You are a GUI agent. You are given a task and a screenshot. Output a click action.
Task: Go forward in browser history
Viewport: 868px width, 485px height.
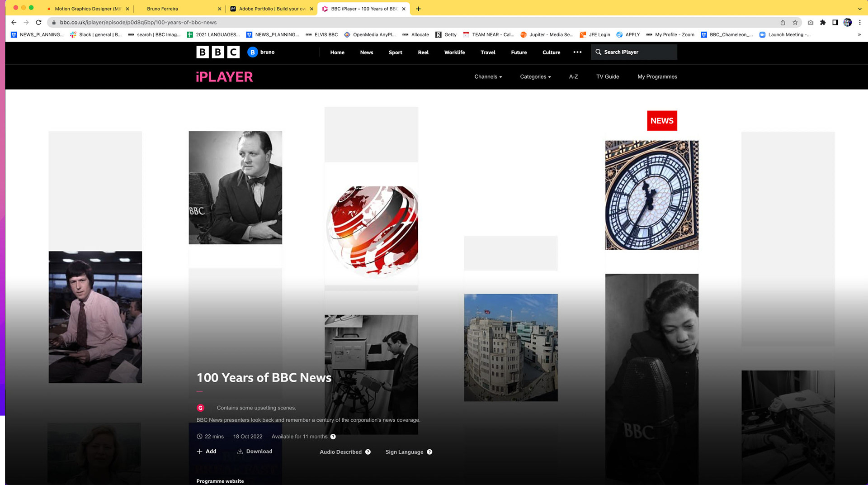click(26, 22)
